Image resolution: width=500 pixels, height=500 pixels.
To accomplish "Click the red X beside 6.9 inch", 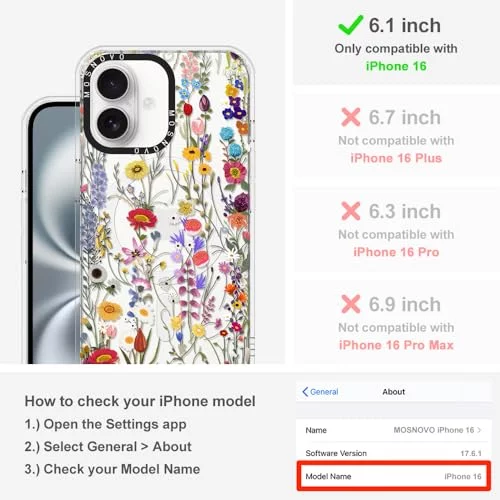I will click(x=351, y=304).
